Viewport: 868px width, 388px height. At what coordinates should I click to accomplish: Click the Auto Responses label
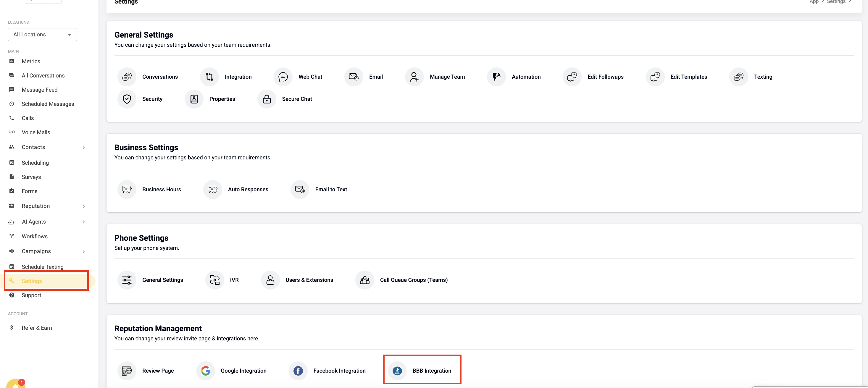click(x=248, y=190)
